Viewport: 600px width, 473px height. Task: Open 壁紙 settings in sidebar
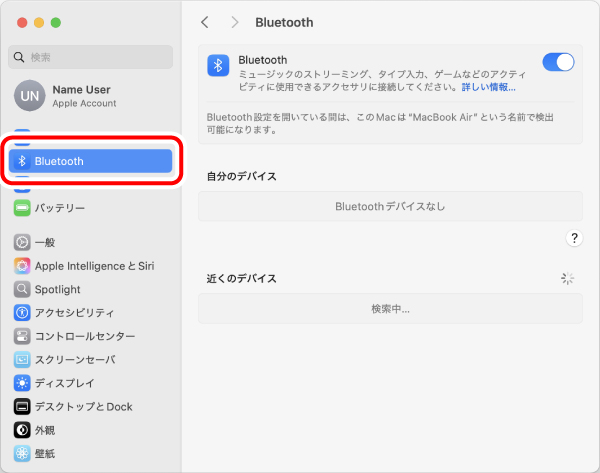tap(90, 453)
